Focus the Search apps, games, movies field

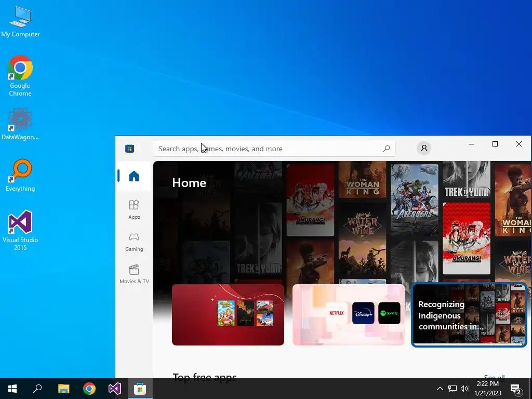point(274,149)
